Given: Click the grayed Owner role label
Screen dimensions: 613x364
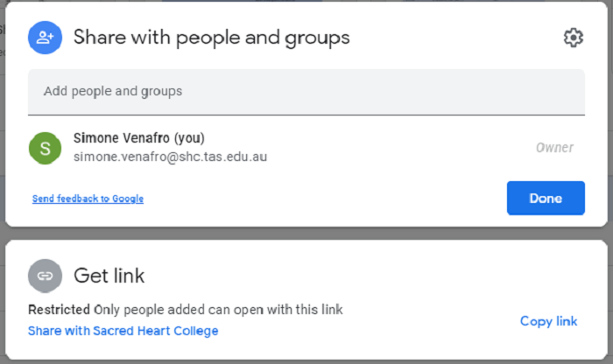Looking at the screenshot, I should [554, 148].
